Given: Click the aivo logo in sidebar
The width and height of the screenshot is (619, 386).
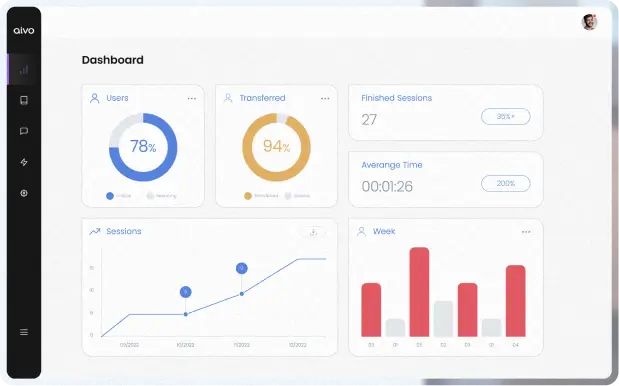Looking at the screenshot, I should (x=24, y=30).
